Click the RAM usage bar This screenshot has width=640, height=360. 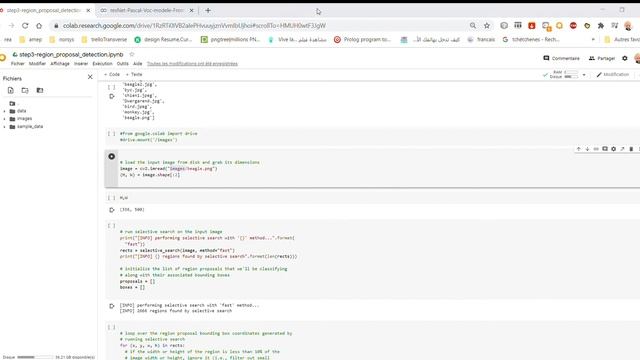point(571,72)
